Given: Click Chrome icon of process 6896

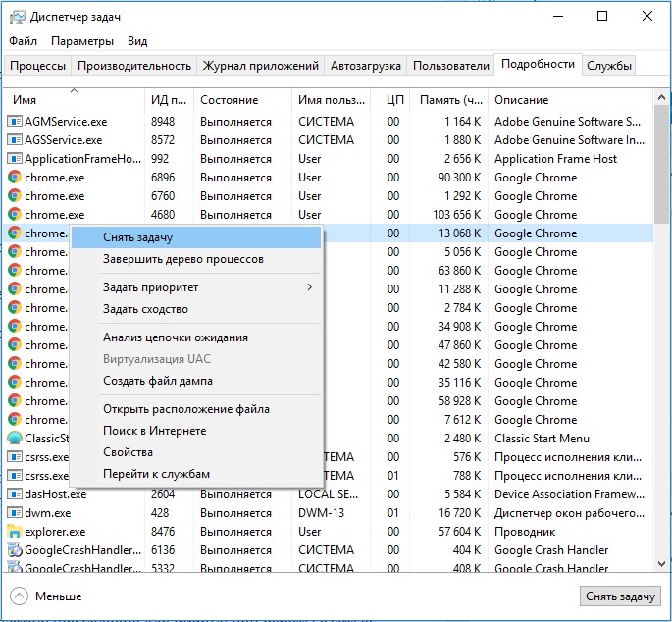Looking at the screenshot, I should (14, 178).
